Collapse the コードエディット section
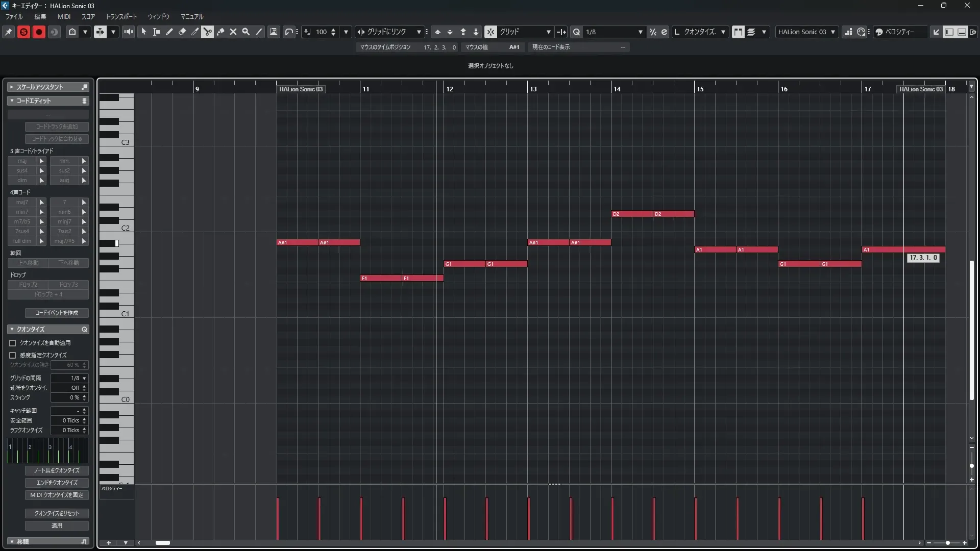This screenshot has height=551, width=980. tap(12, 101)
